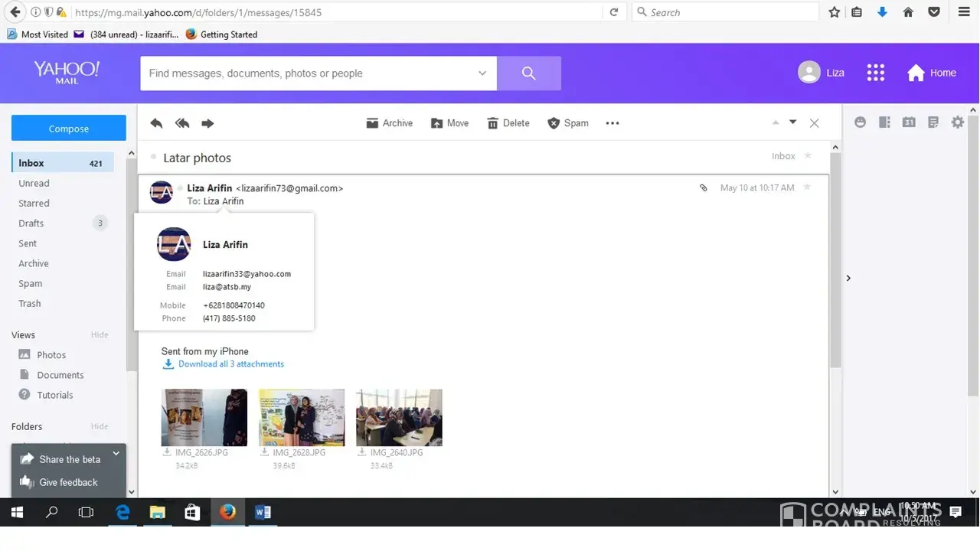The image size is (980, 551).
Task: Click the purple search magnifier button
Action: click(x=528, y=73)
